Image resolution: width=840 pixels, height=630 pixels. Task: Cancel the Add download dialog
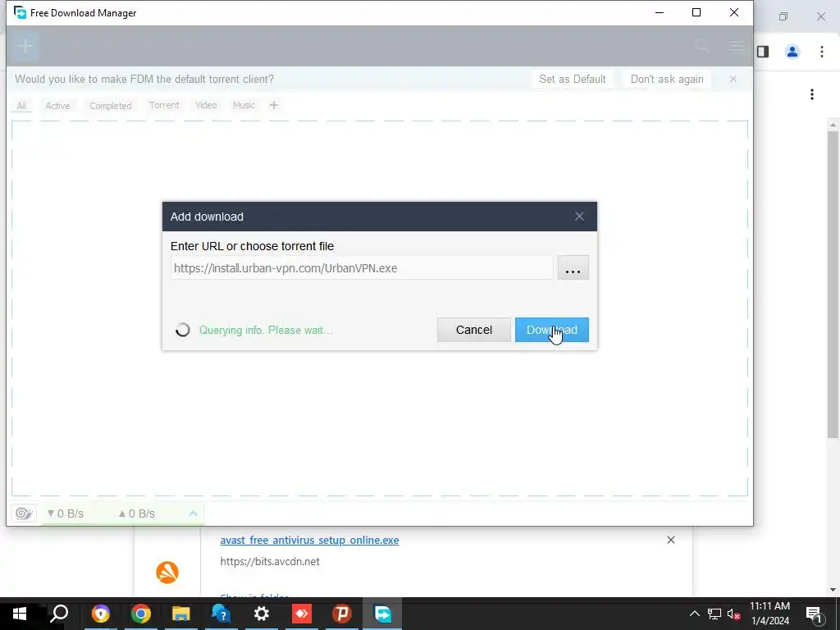point(473,330)
